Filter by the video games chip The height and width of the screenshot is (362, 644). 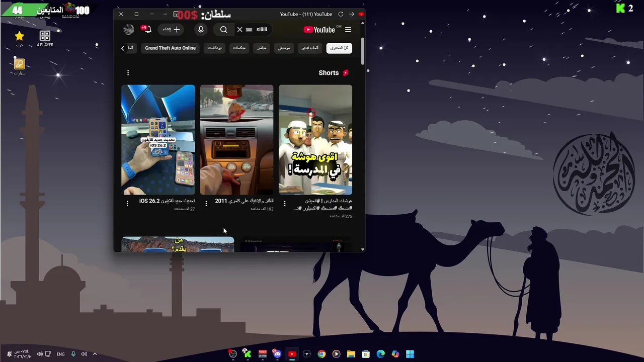click(310, 48)
